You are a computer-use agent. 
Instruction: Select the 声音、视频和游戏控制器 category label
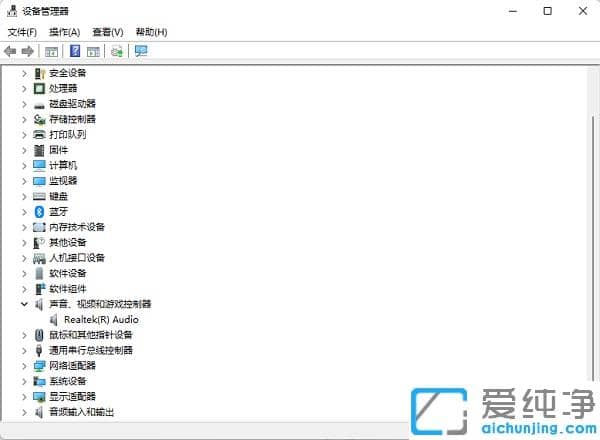100,304
